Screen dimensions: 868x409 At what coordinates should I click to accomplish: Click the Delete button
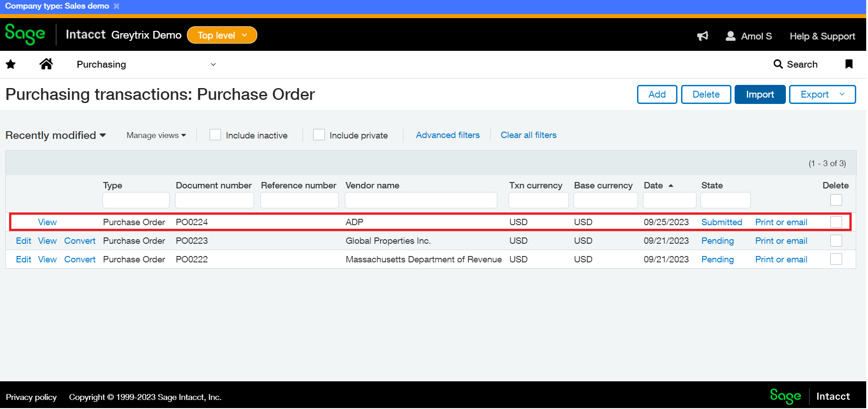coord(706,94)
